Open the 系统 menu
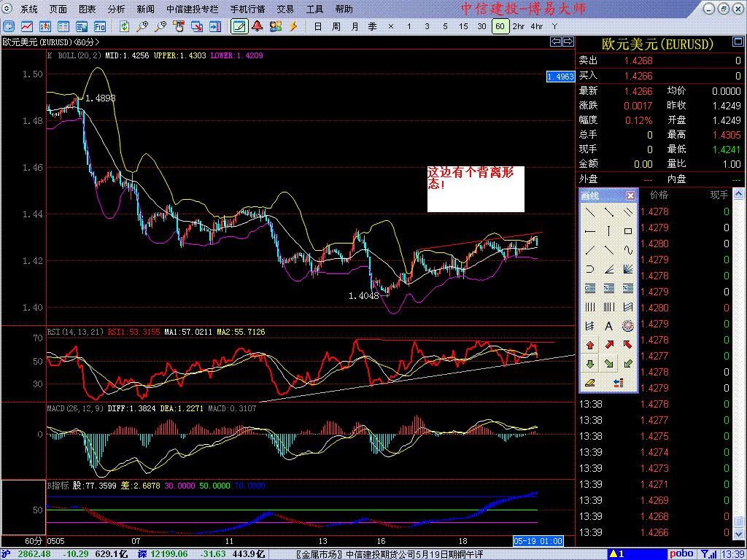 [29, 9]
